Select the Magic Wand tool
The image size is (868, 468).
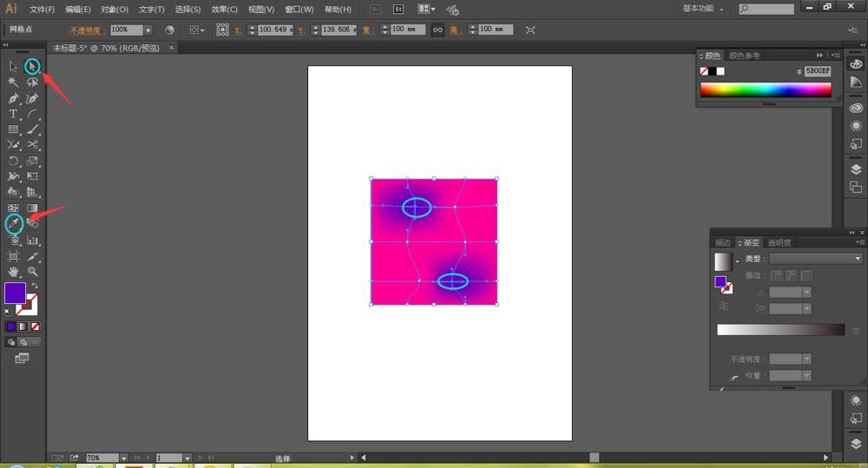click(13, 82)
